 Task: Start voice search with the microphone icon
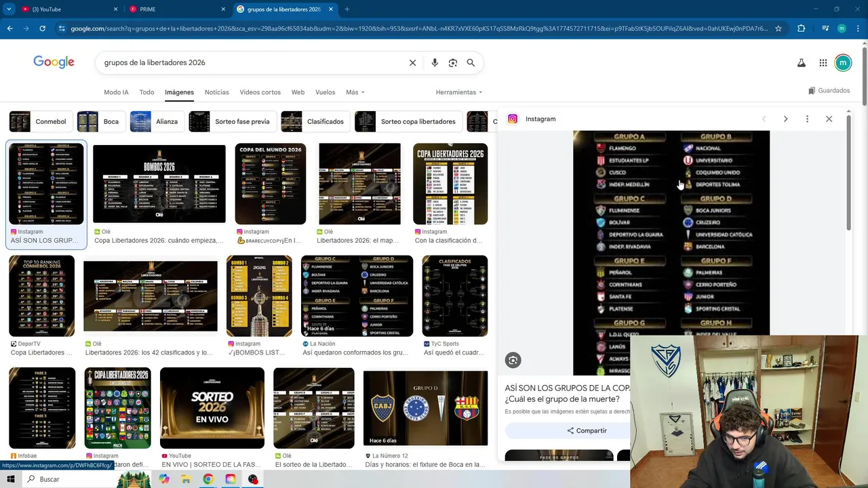(x=435, y=62)
